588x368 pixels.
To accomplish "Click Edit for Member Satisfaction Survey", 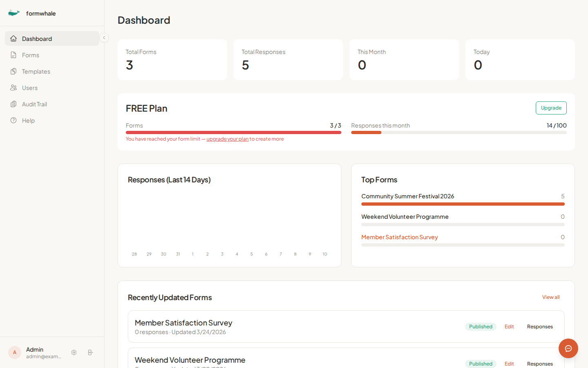I will (509, 326).
